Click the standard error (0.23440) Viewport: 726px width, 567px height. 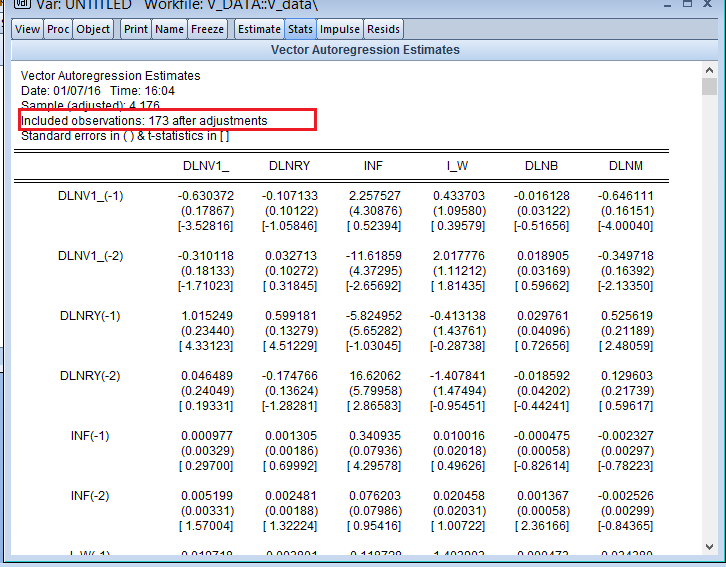(x=207, y=331)
